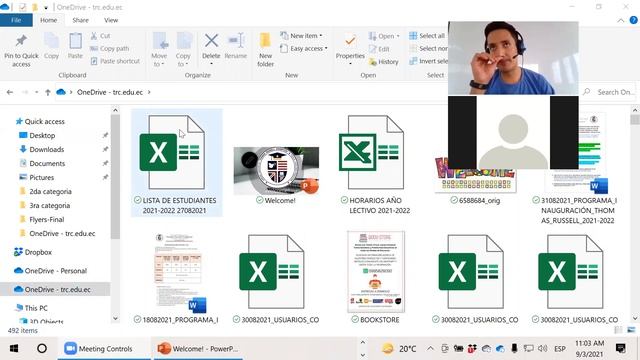Click the Copy ribbon icon
Viewport: 640px width, 360px height.
51,41
